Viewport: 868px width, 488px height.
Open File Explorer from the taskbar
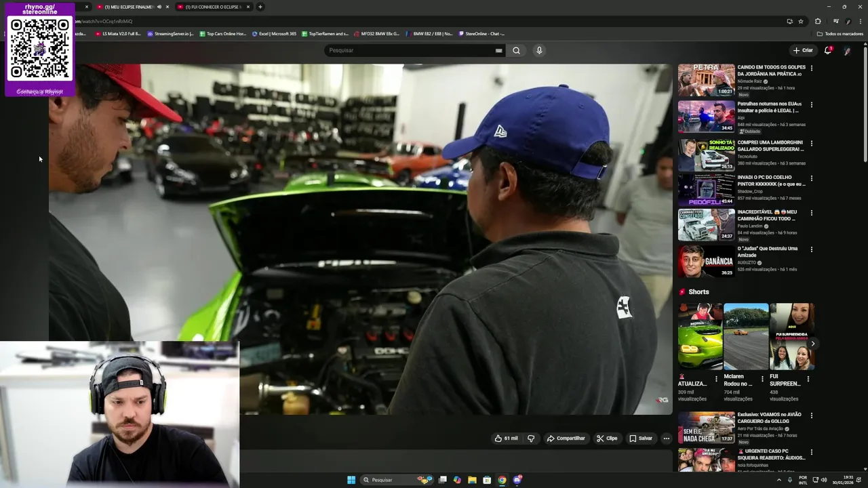(472, 480)
